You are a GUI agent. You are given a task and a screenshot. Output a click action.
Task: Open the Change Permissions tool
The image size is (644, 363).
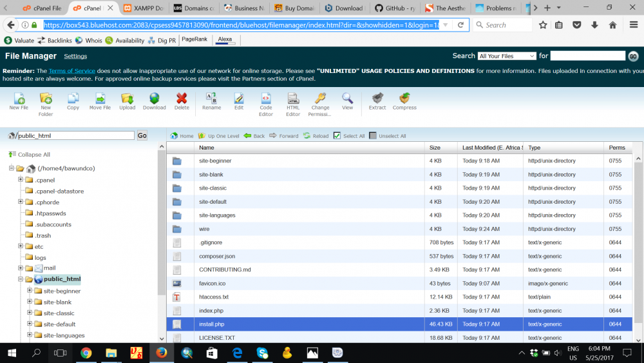click(320, 101)
